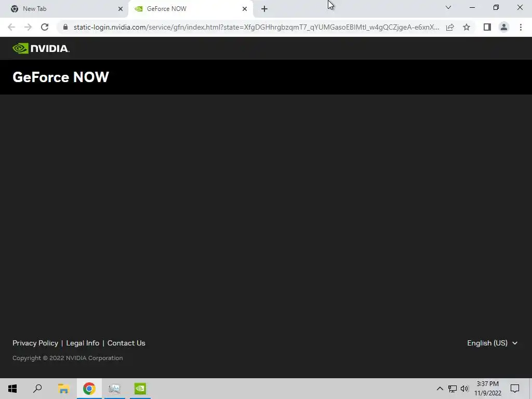Open the tab search dropdown
Viewport: 532px width, 399px height.
tap(448, 7)
